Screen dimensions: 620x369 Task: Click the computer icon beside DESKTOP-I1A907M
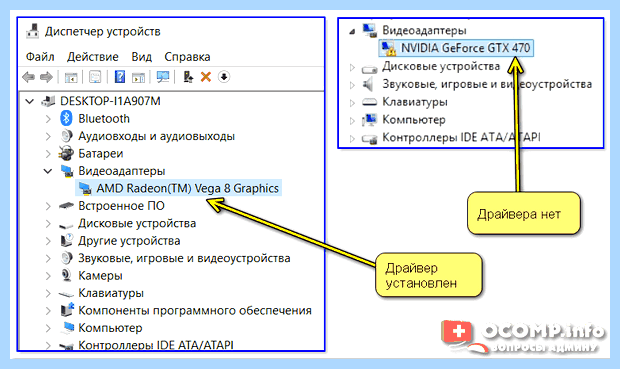coord(48,101)
